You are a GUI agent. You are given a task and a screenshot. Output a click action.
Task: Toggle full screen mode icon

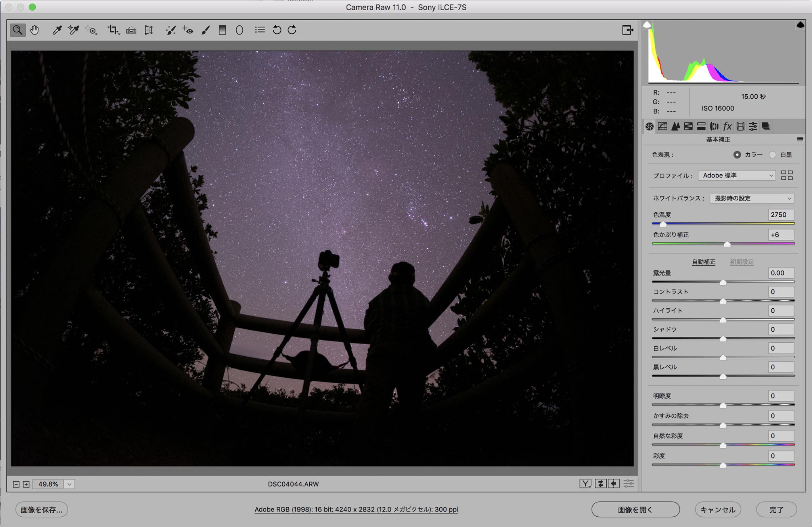tap(628, 30)
